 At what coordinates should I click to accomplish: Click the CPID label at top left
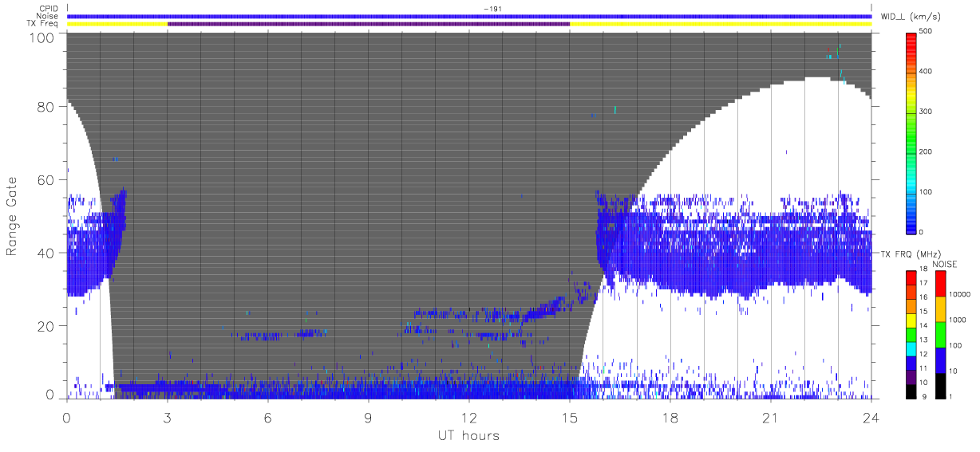(49, 9)
